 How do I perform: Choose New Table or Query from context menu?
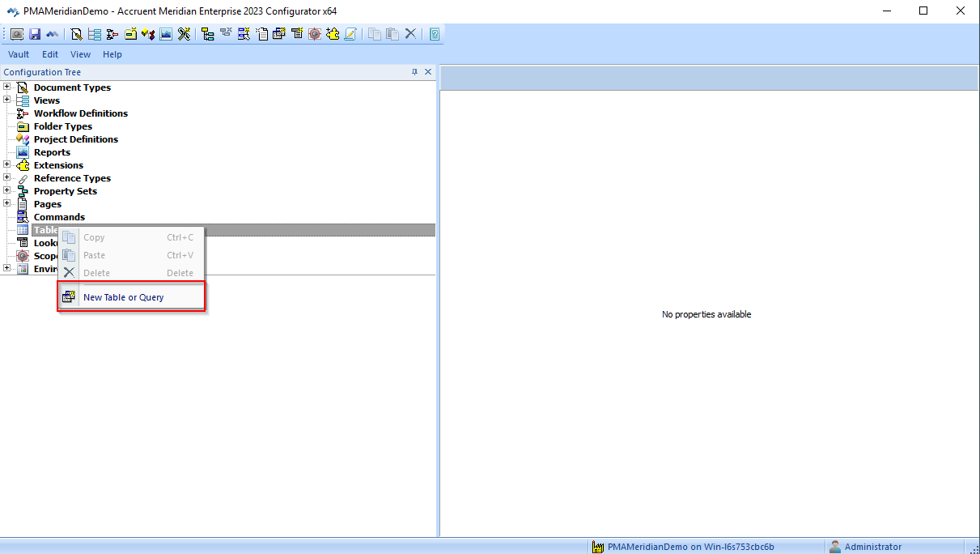tap(132, 297)
